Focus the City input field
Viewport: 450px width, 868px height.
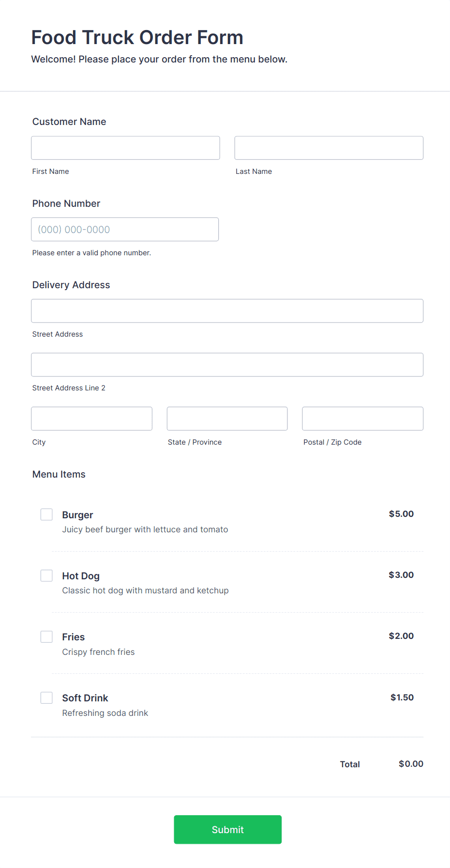pos(91,418)
